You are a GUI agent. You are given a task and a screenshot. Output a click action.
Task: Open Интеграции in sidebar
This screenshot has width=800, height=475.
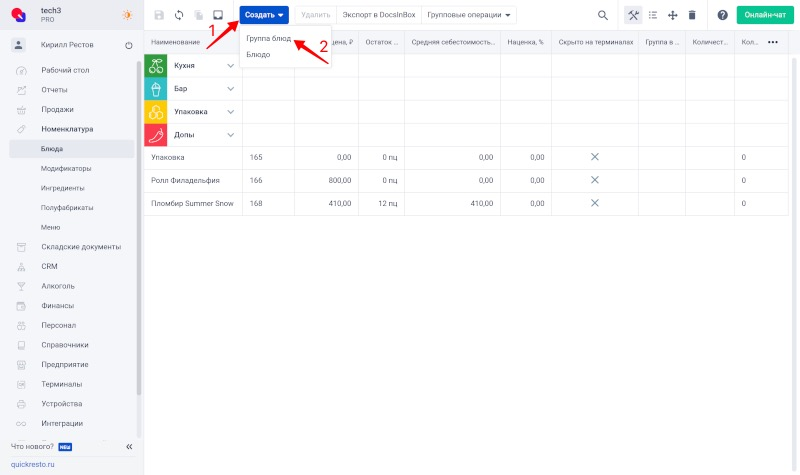pyautogui.click(x=62, y=423)
